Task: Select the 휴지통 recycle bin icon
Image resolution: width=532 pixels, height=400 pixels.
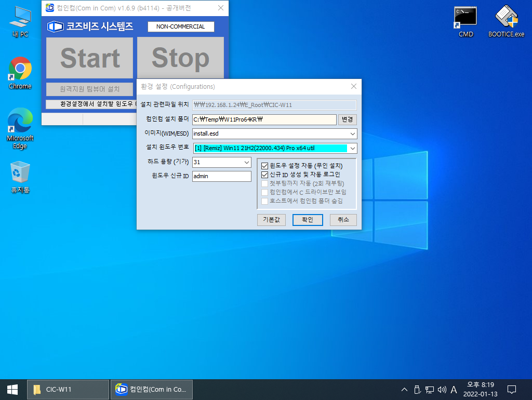Action: pos(20,177)
